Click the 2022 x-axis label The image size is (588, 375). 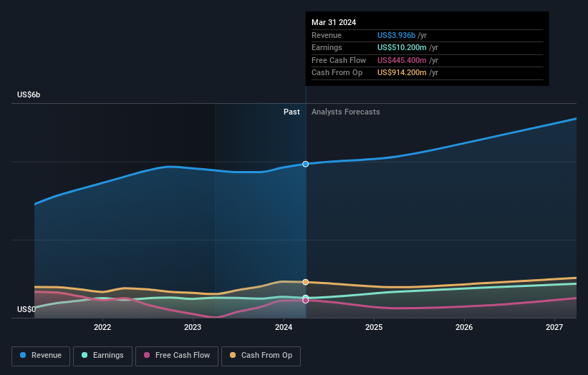pyautogui.click(x=102, y=328)
